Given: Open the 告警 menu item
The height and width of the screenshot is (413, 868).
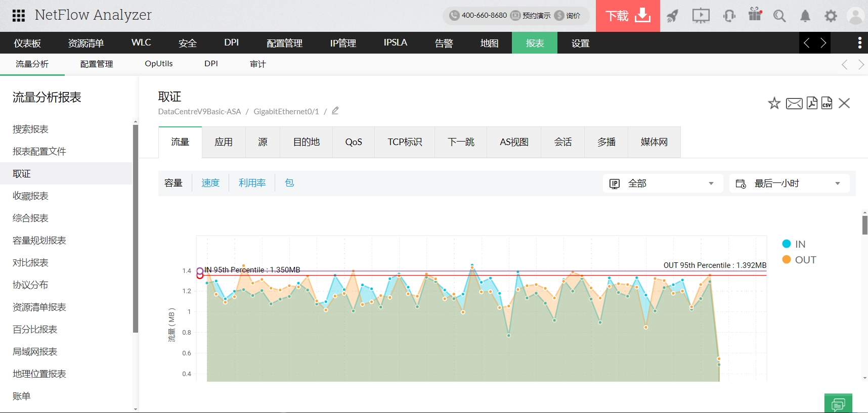Looking at the screenshot, I should point(444,43).
